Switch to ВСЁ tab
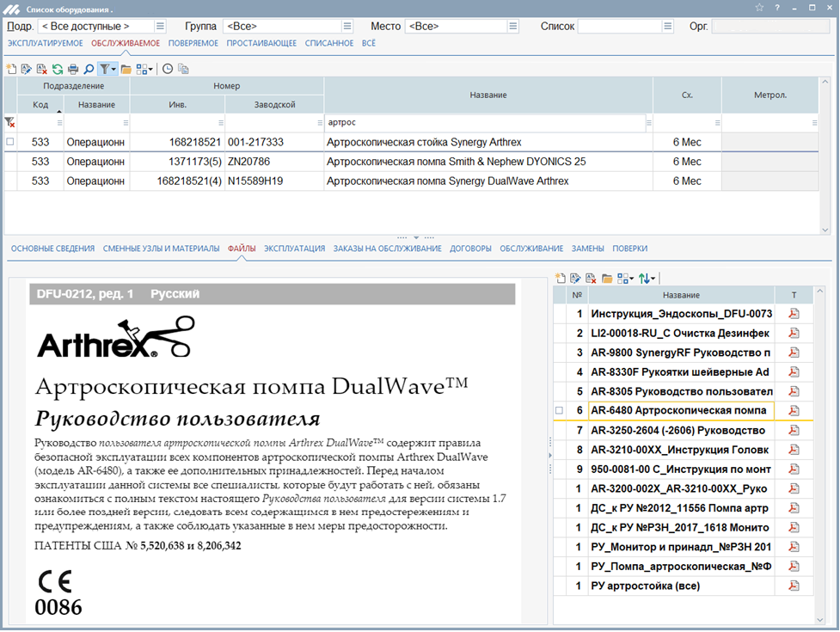 tap(369, 43)
